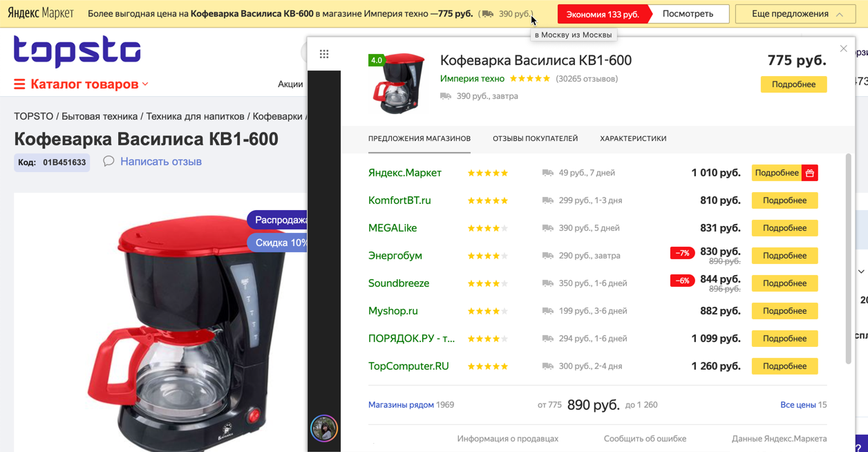Click the Магазины рядом link
The height and width of the screenshot is (452, 868).
pyautogui.click(x=401, y=405)
